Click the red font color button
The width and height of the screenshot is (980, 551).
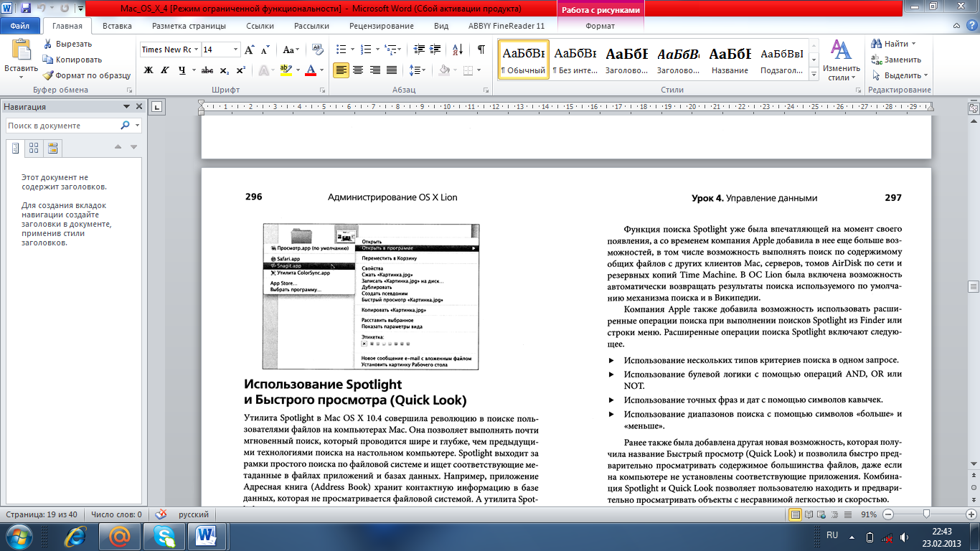(311, 70)
